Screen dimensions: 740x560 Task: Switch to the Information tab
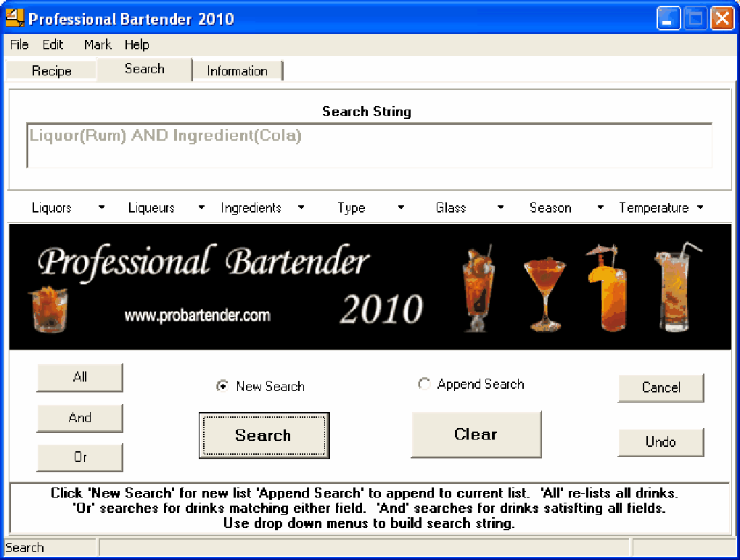[x=237, y=71]
